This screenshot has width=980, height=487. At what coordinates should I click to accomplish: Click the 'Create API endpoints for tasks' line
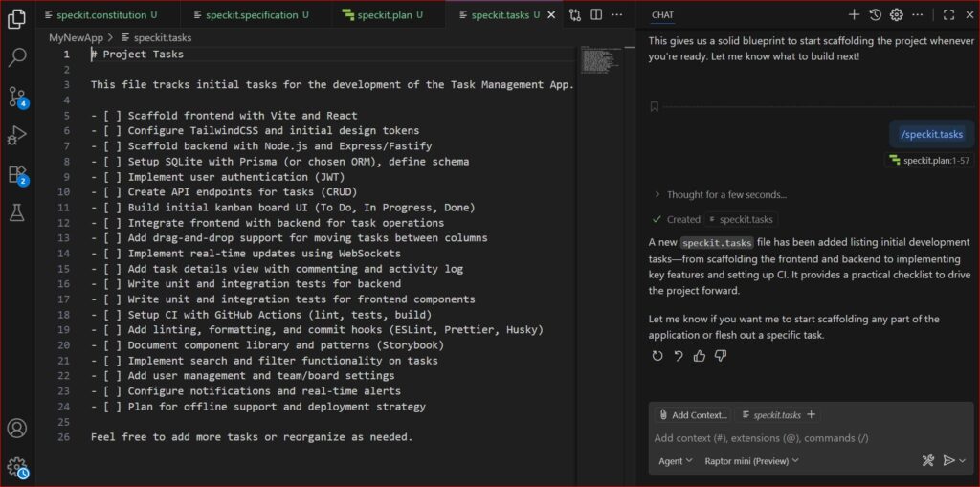point(224,192)
